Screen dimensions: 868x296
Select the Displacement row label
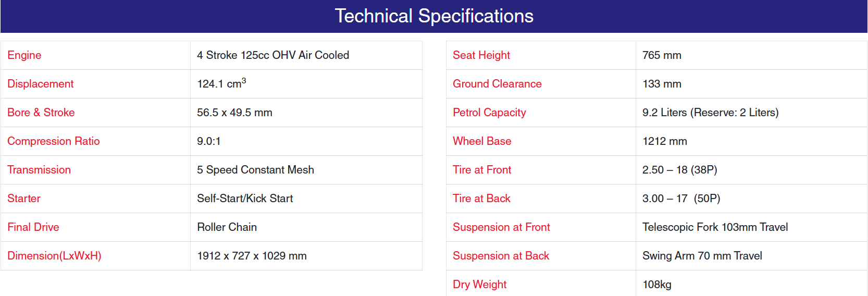coord(41,84)
